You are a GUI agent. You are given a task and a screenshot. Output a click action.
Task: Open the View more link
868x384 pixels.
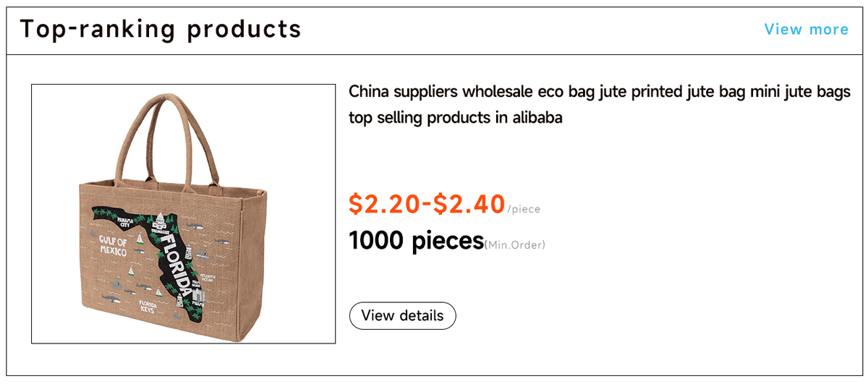pos(806,30)
